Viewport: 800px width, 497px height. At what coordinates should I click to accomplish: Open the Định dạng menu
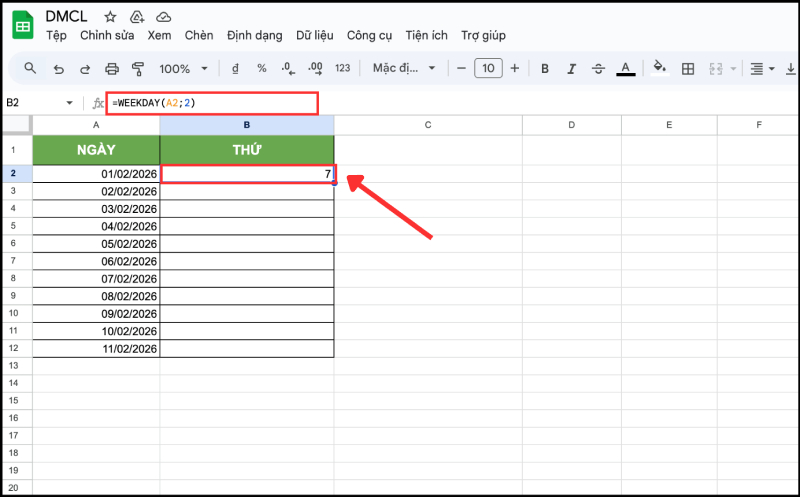point(255,36)
